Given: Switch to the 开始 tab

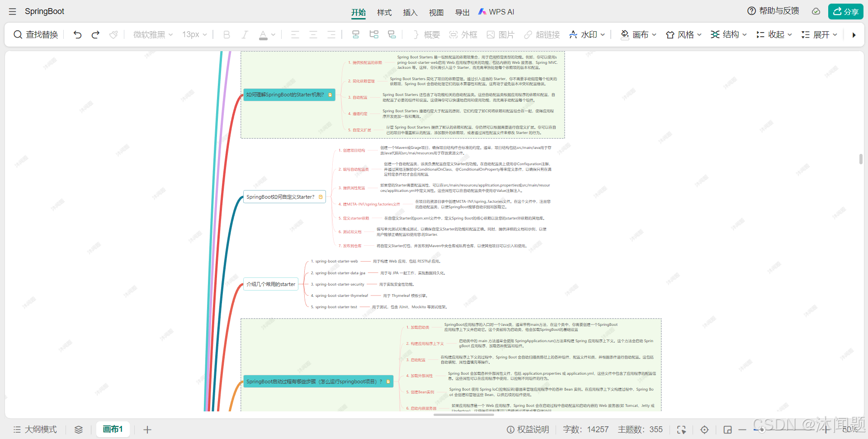Looking at the screenshot, I should (359, 12).
